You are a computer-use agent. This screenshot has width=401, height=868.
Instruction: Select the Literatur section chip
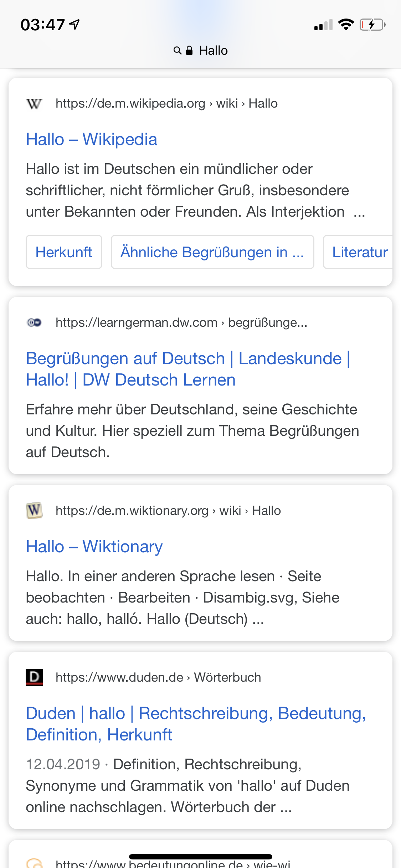(x=359, y=252)
